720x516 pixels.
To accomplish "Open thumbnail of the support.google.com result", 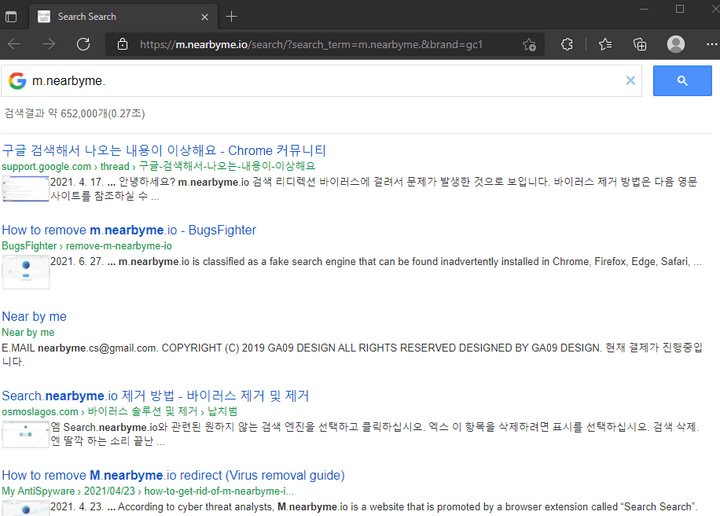I will pos(25,189).
